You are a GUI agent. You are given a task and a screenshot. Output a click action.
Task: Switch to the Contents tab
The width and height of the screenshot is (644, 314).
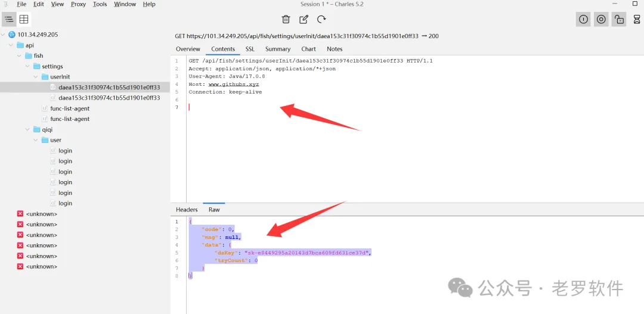pos(223,49)
